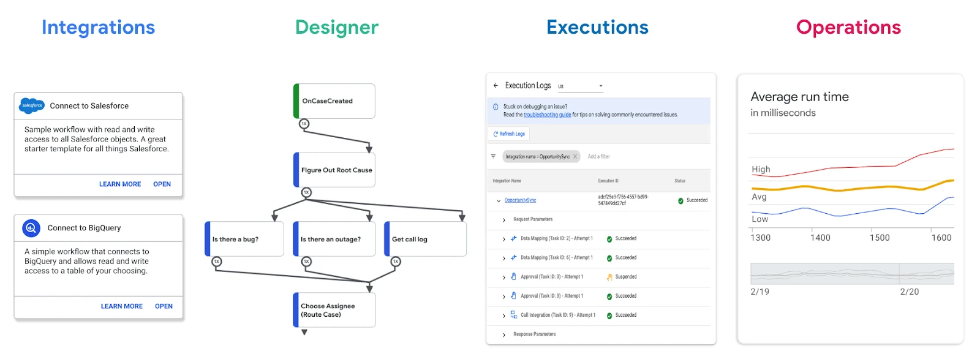This screenshot has width=980, height=359.
Task: Click the Add a filter field
Action: [x=599, y=157]
